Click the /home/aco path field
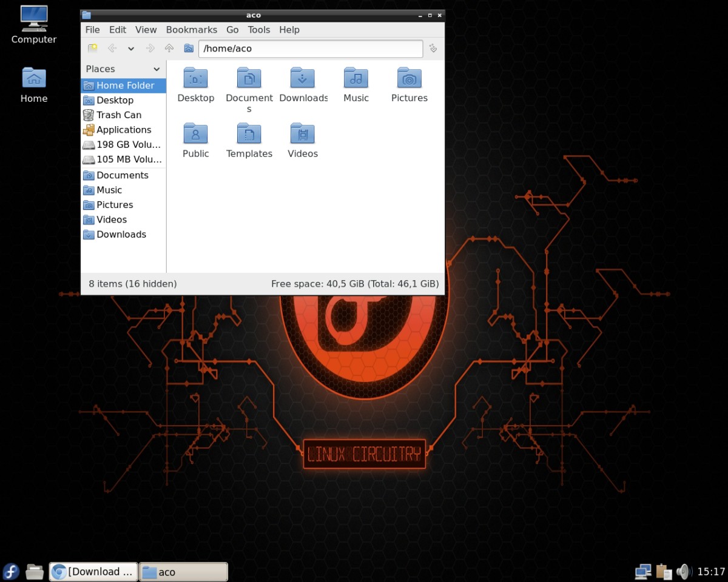 [x=310, y=48]
